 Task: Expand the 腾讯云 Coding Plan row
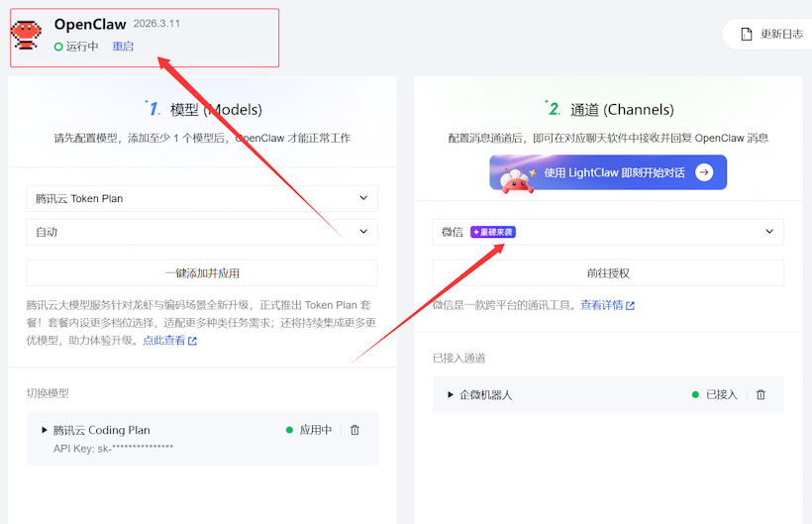coord(45,430)
